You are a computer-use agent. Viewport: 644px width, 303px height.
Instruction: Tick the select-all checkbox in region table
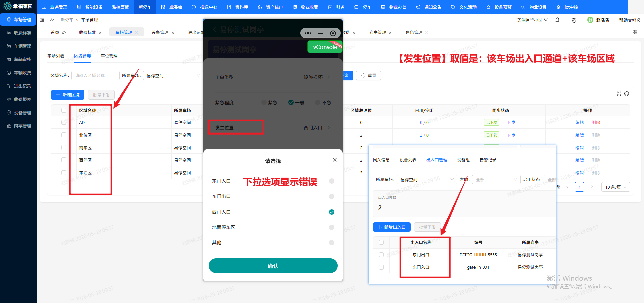[x=64, y=110]
